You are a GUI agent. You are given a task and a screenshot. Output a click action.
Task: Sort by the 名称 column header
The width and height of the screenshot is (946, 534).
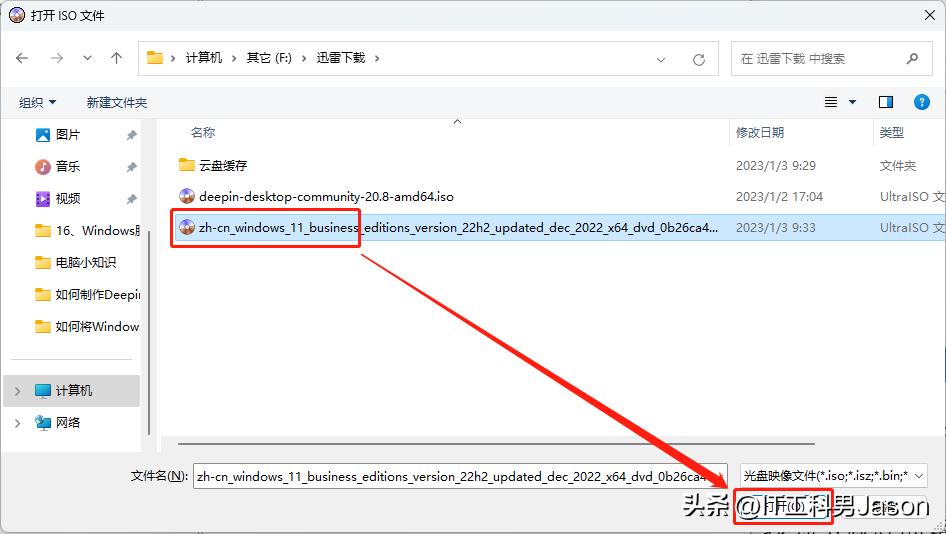[x=203, y=132]
